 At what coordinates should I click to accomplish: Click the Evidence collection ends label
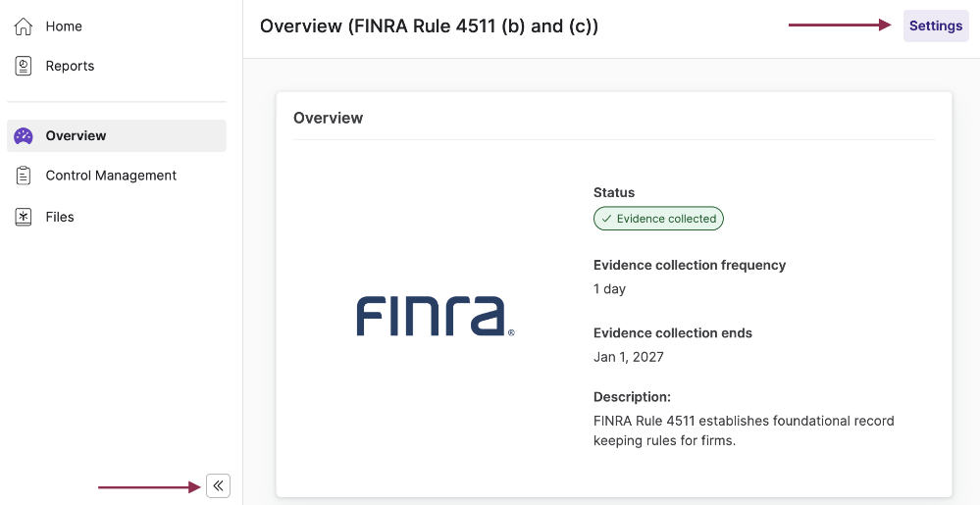[x=673, y=333]
